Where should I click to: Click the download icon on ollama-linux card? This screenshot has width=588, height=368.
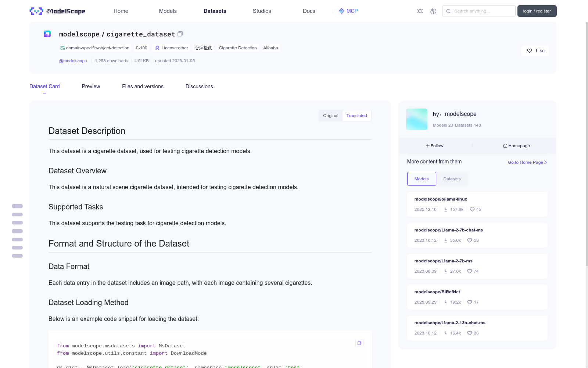(x=446, y=209)
